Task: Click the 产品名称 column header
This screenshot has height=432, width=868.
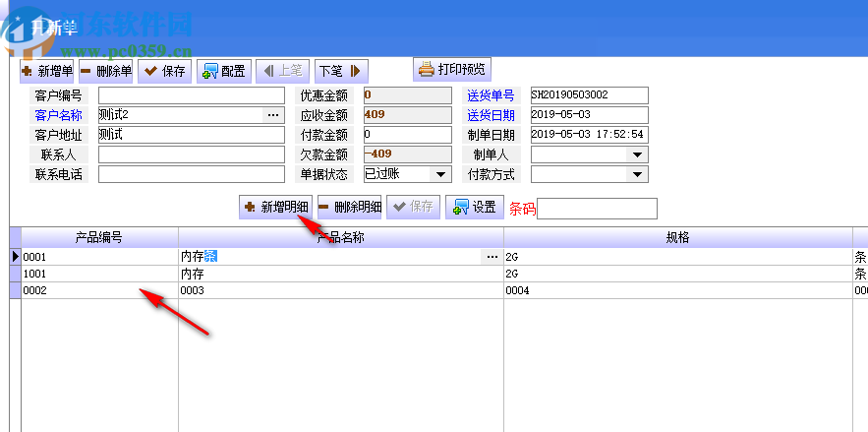Action: 341,237
